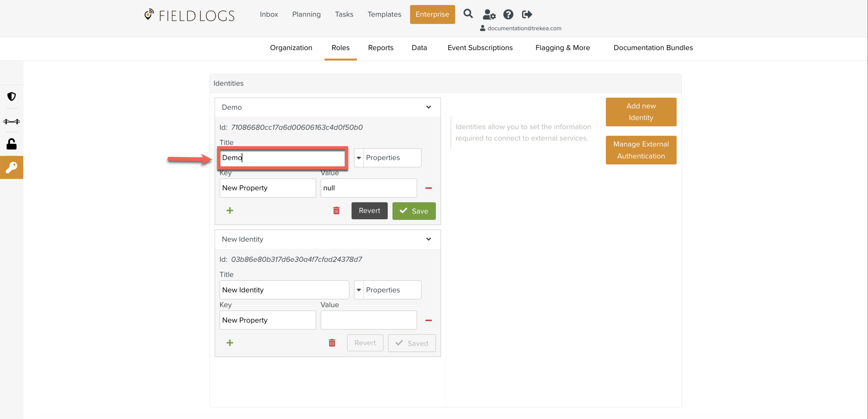Viewport: 868px width, 419px height.
Task: Click the logout arrow icon
Action: [527, 15]
